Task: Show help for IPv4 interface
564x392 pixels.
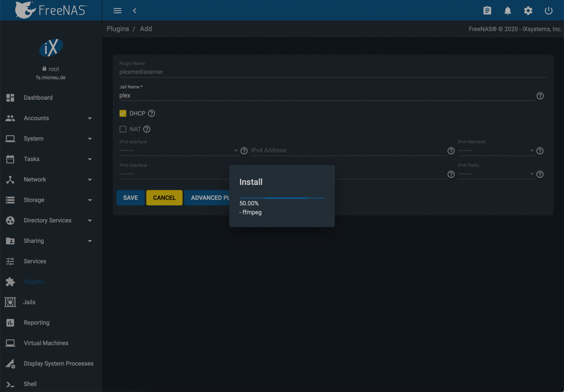Action: pos(244,151)
